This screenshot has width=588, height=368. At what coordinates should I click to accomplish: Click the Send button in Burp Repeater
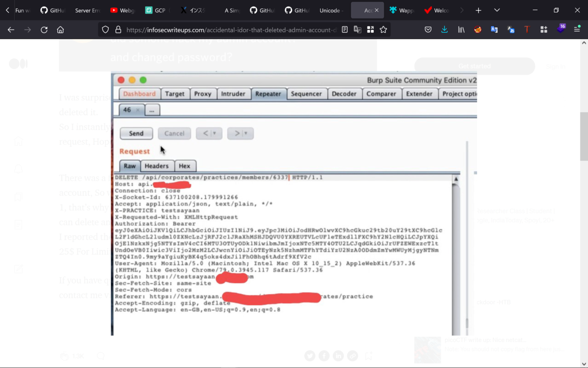(136, 133)
